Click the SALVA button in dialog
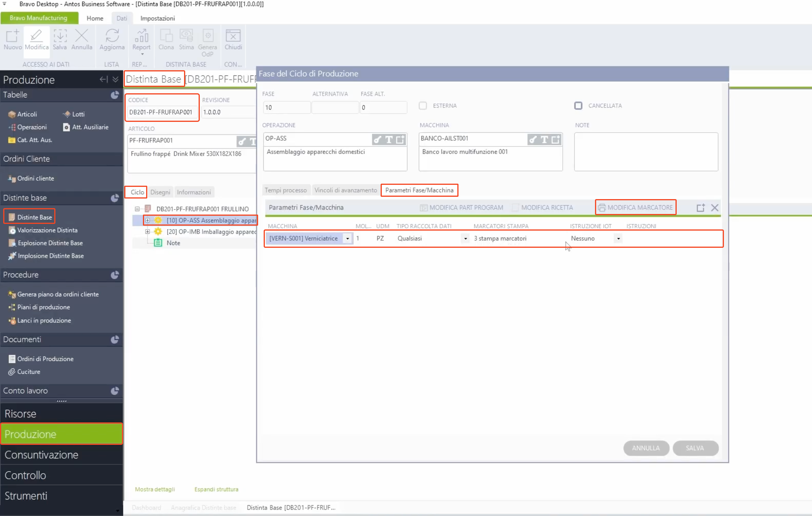812x516 pixels. point(695,448)
